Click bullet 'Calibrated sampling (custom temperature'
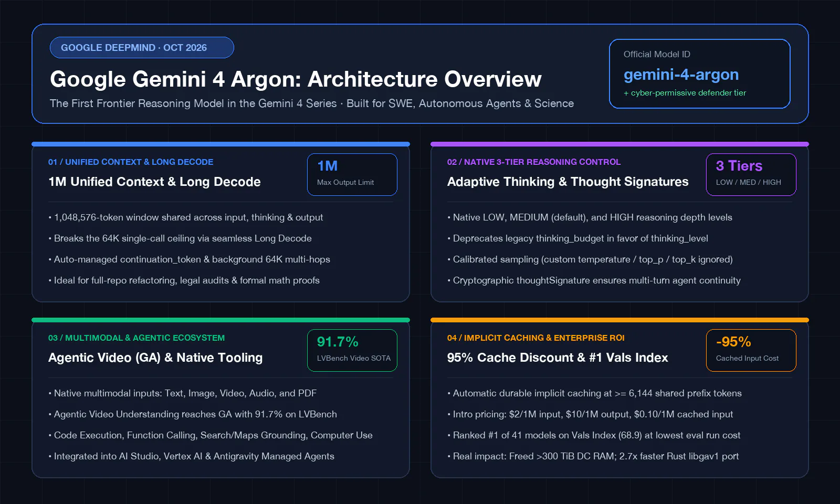This screenshot has height=504, width=840. (590, 259)
